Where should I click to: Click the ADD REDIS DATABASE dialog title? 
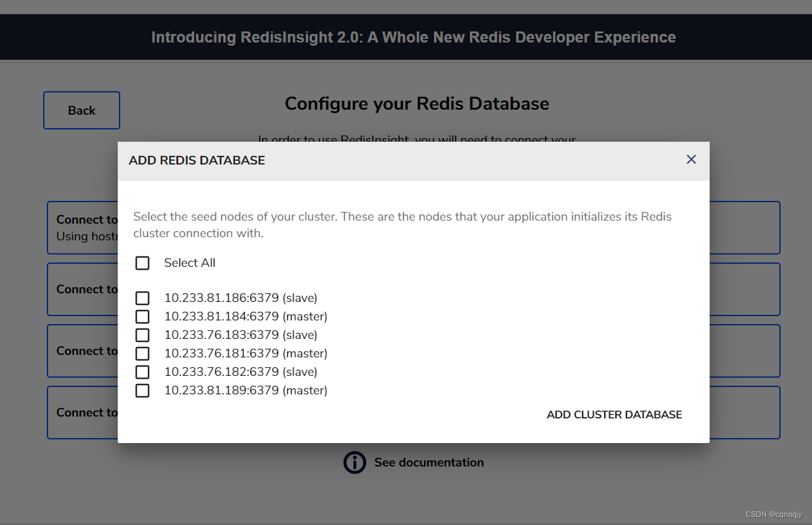pos(197,160)
